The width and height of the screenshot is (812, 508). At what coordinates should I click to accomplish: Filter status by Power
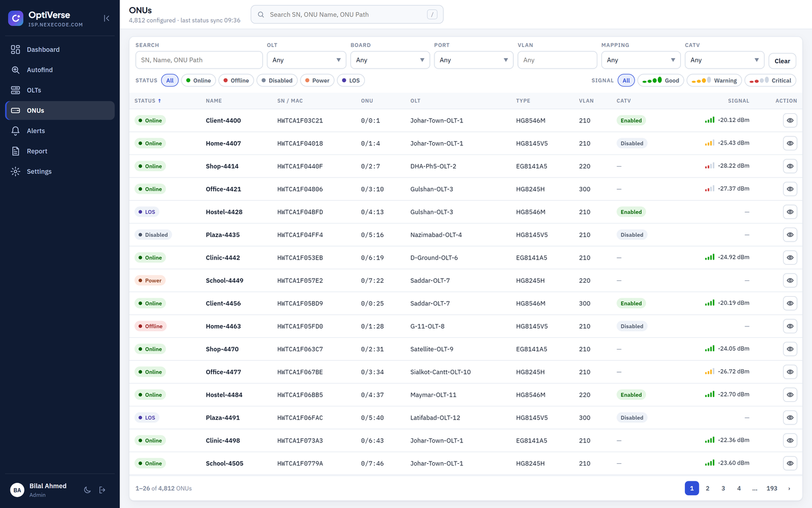317,81
